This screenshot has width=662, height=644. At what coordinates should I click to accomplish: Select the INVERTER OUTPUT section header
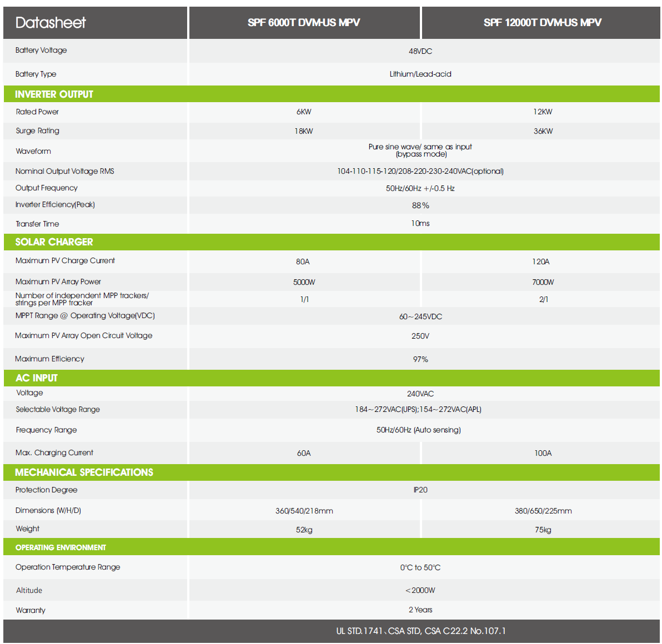coord(54,94)
